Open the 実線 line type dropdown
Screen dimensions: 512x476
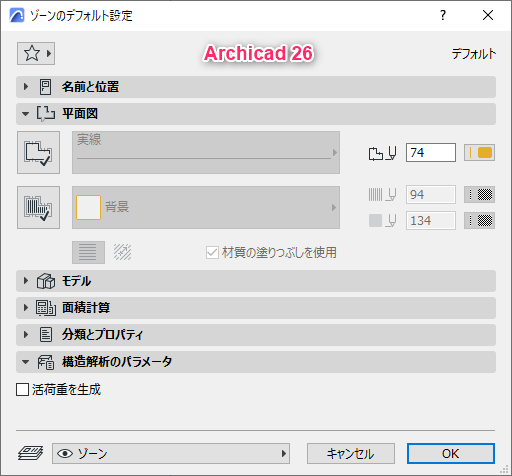(206, 152)
